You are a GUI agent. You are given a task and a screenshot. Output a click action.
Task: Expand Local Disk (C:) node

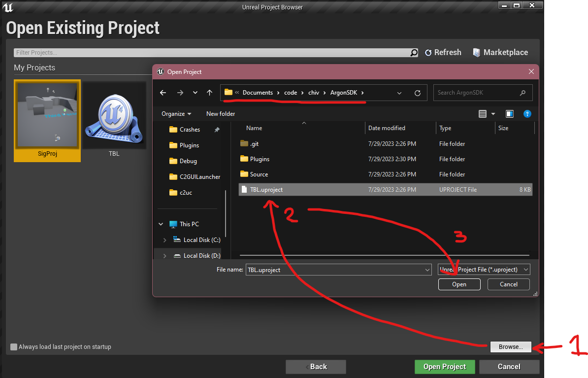(x=164, y=240)
